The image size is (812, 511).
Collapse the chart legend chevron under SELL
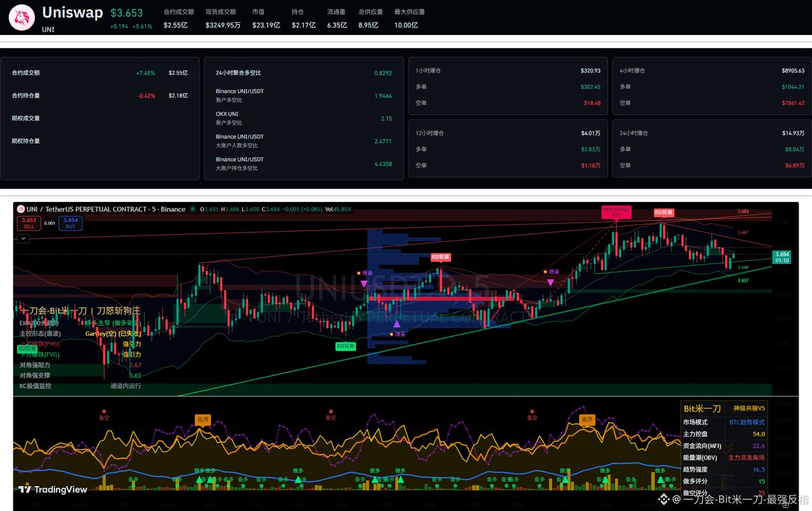tap(23, 239)
